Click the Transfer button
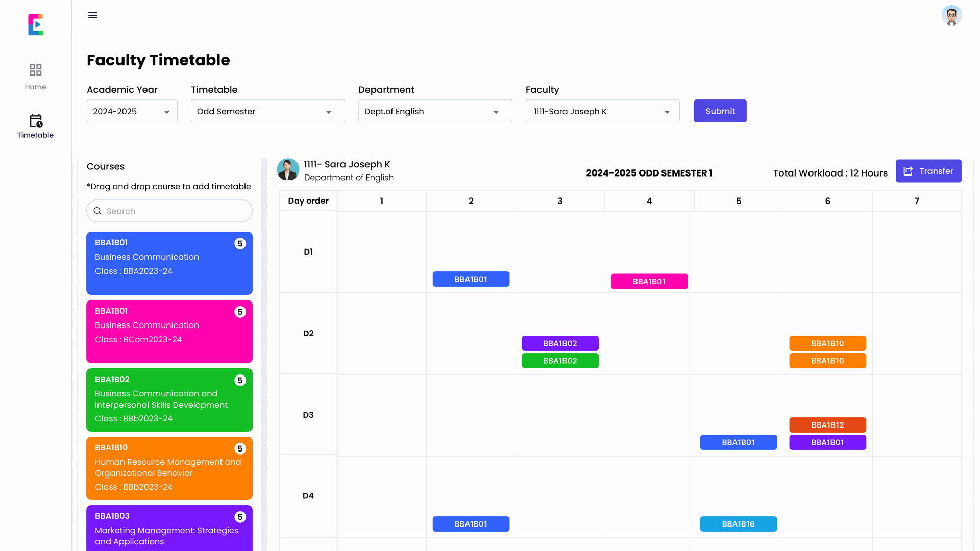This screenshot has width=980, height=551. point(928,171)
